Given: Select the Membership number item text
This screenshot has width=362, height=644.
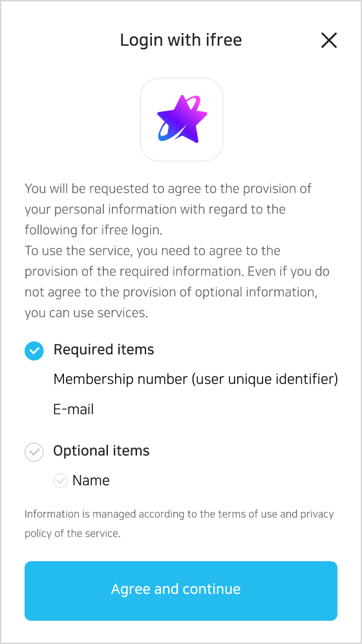Looking at the screenshot, I should pos(196,380).
